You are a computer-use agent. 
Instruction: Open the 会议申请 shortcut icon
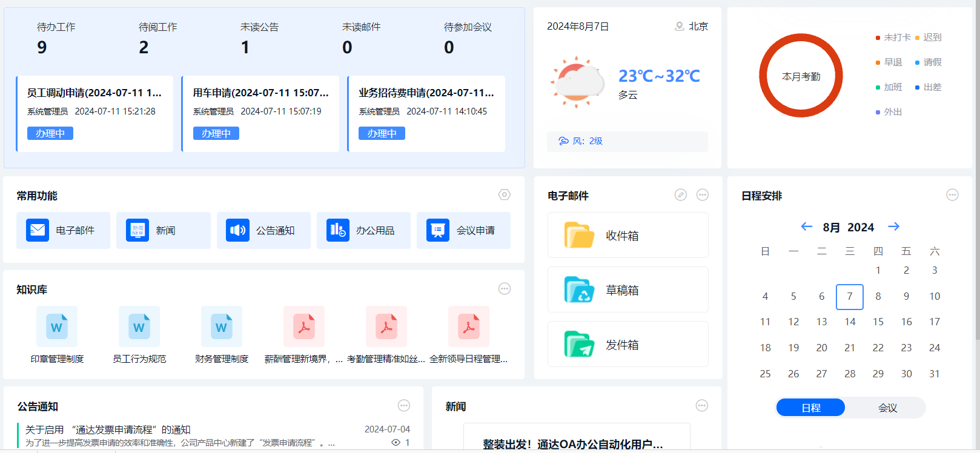[437, 230]
